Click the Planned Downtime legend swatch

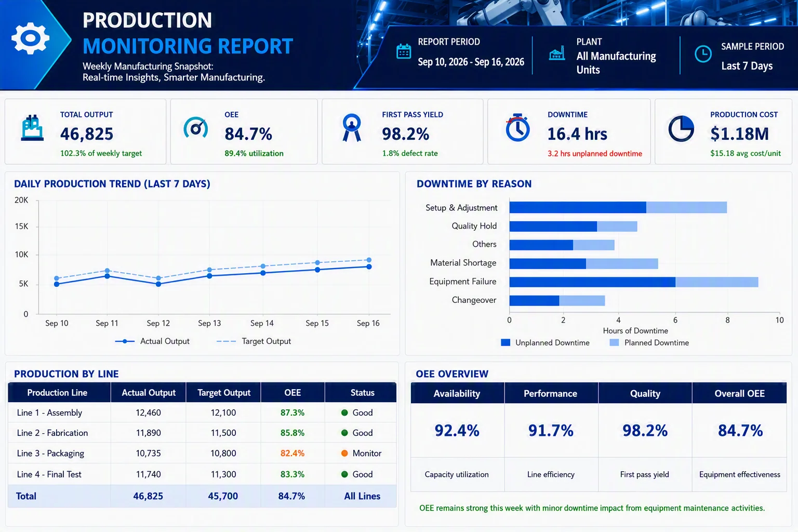click(x=614, y=342)
